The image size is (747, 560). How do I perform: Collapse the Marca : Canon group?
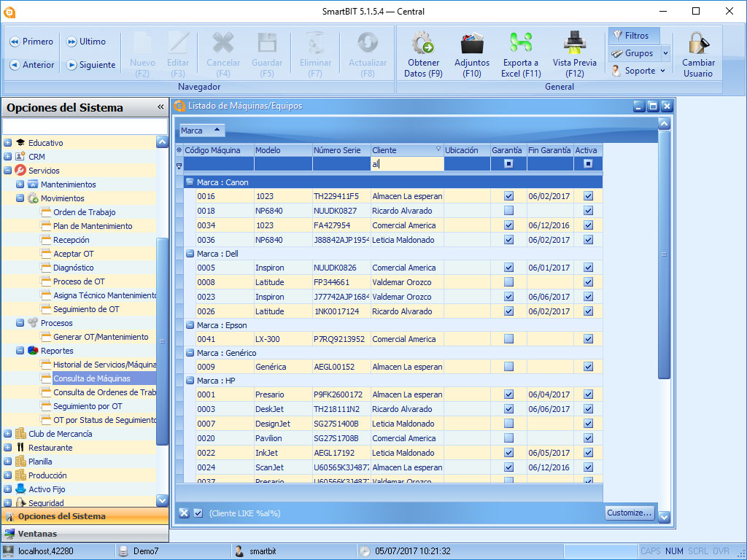(190, 182)
